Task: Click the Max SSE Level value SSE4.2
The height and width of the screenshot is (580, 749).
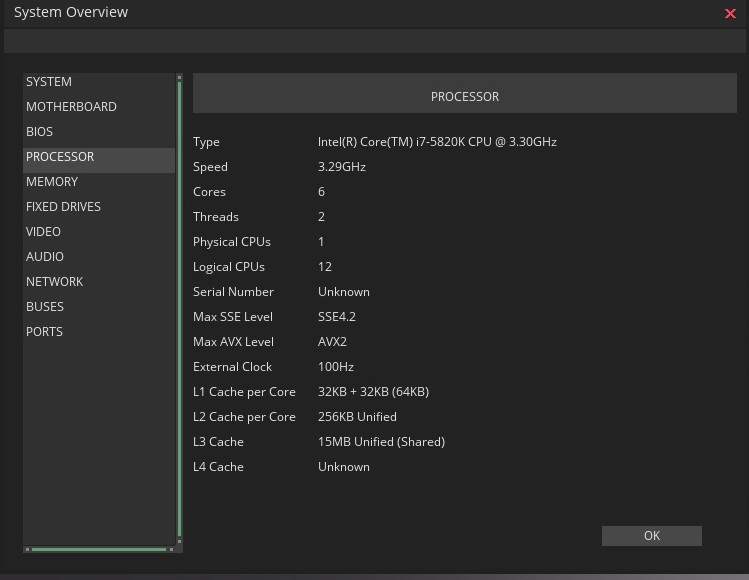Action: (337, 317)
